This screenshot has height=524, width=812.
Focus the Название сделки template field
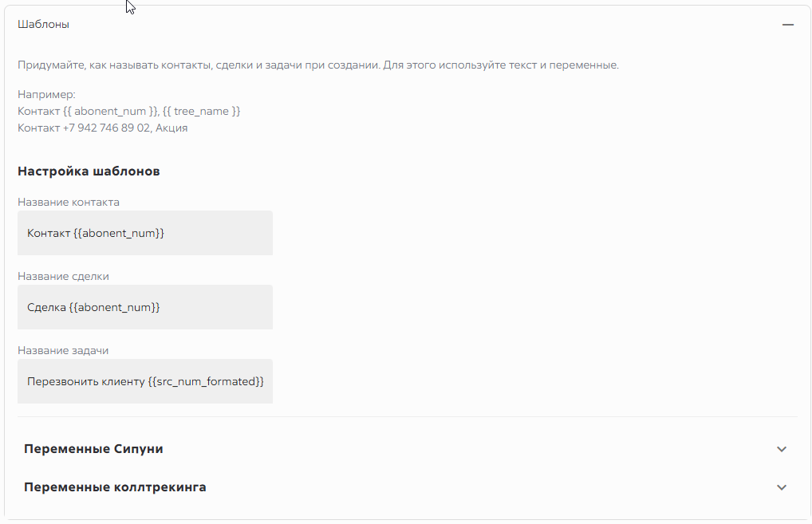[145, 307]
